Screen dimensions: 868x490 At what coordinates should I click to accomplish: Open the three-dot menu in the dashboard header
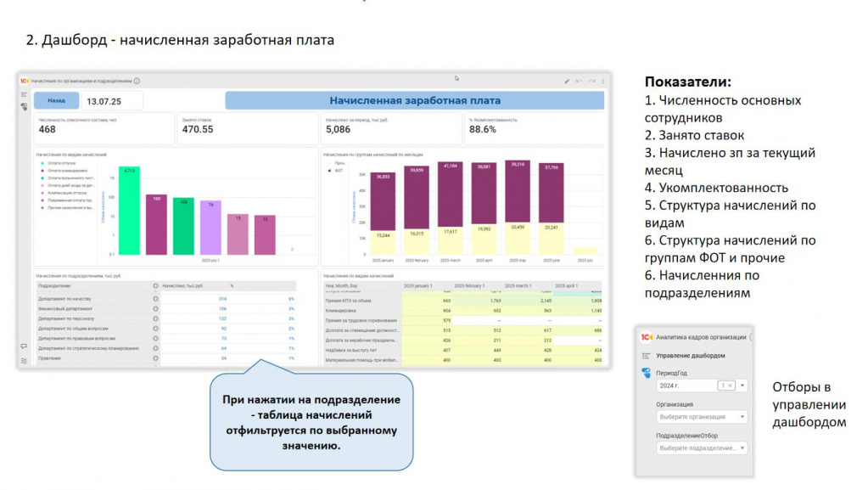point(602,81)
